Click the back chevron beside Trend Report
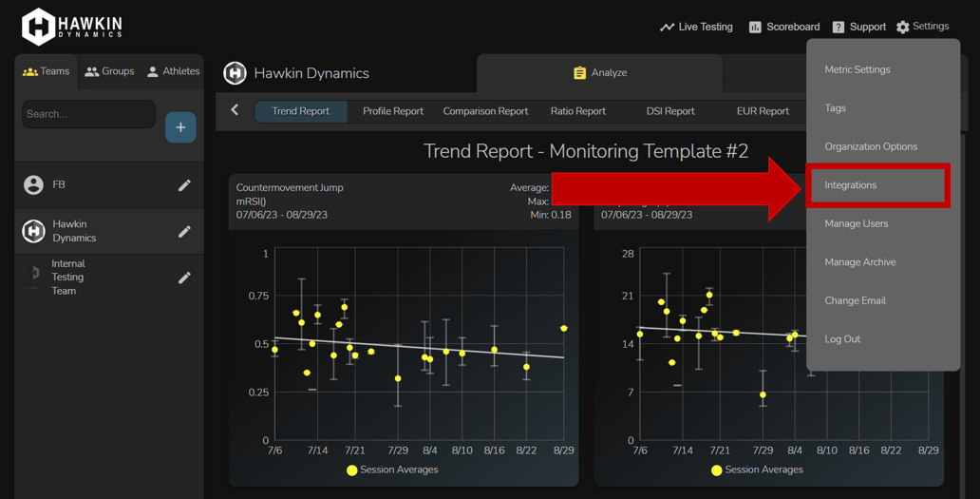This screenshot has height=499, width=980. pos(236,110)
